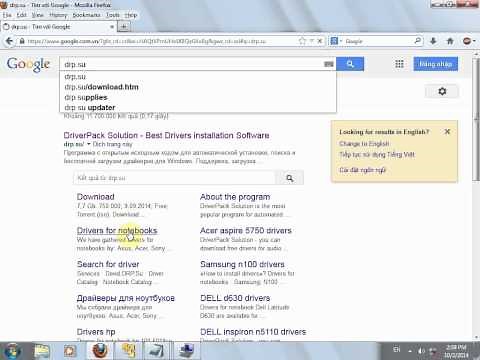Image resolution: width=480 pixels, height=360 pixels.
Task: Stop loading with the X in address bar
Action: click(320, 41)
